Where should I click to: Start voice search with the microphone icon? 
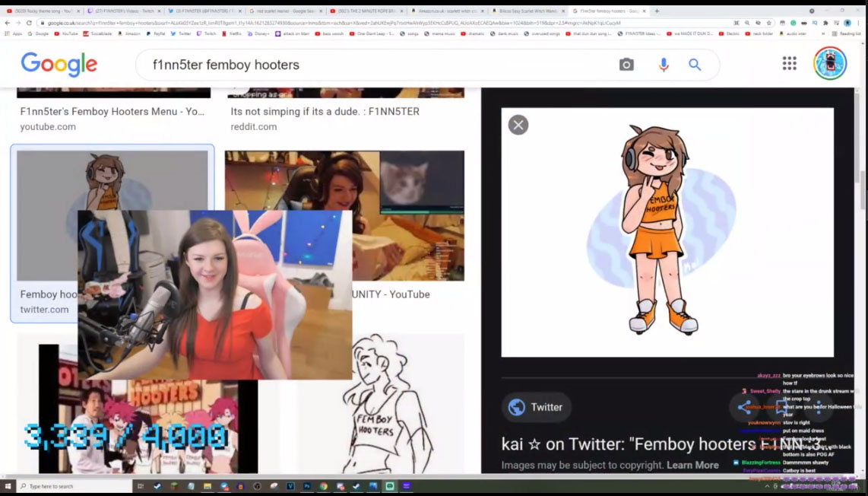coord(664,65)
